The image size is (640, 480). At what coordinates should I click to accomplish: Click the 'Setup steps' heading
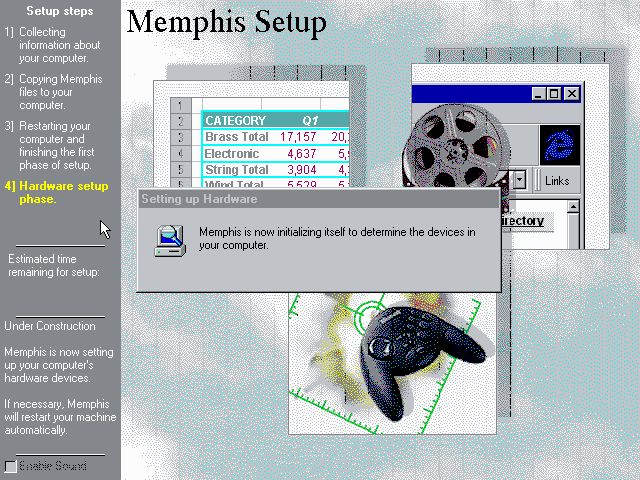pyautogui.click(x=60, y=11)
